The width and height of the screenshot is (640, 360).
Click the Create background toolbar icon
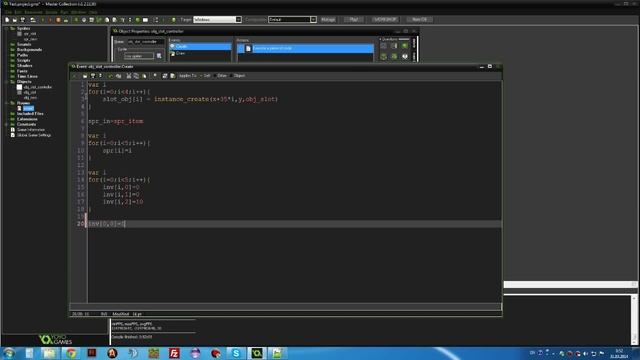pyautogui.click(x=91, y=20)
